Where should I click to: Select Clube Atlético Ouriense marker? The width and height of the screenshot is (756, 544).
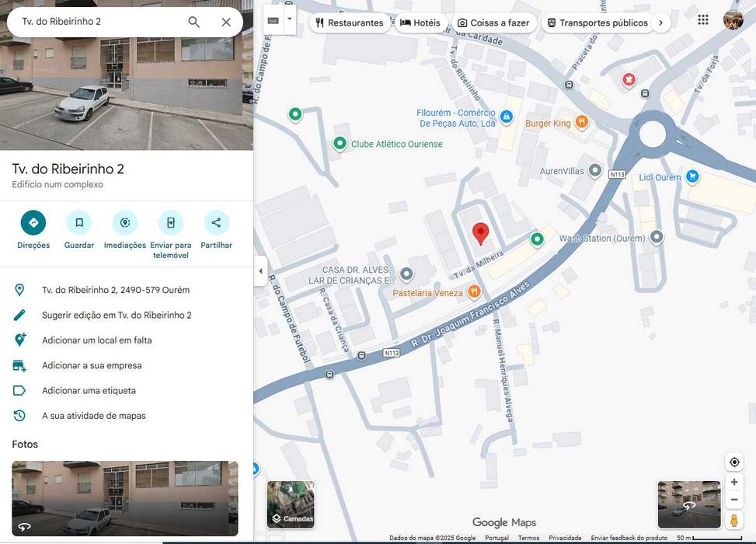[340, 143]
